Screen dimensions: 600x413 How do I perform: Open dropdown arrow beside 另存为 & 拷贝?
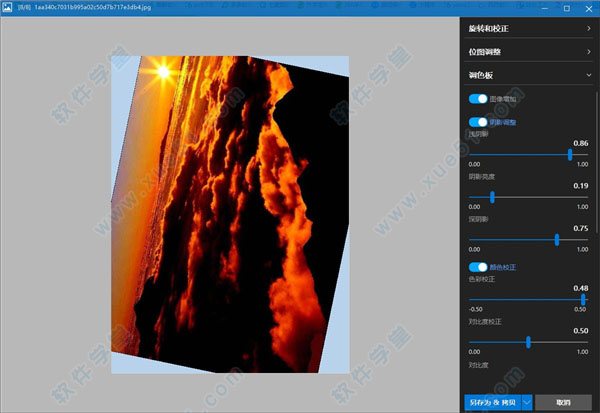[526, 402]
